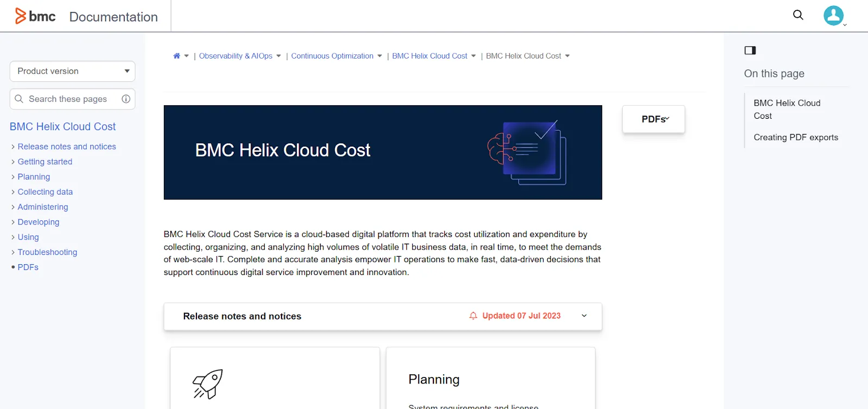Expand the Troubleshooting tree chevron
The height and width of the screenshot is (409, 868).
click(x=13, y=252)
